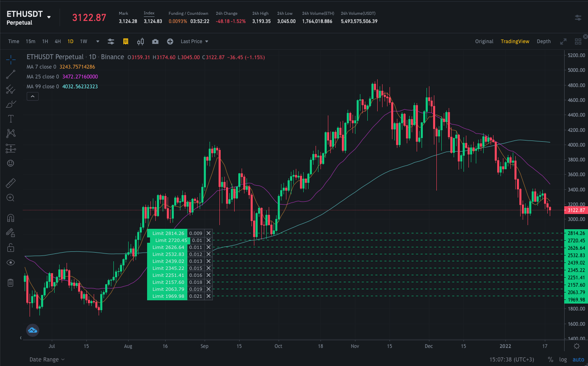The width and height of the screenshot is (588, 366).
Task: Toggle magnet mode in left toolbar
Action: coord(11,218)
